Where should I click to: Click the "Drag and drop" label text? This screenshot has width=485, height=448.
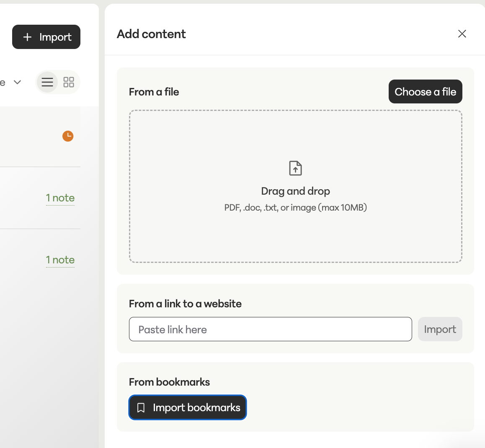click(x=295, y=191)
